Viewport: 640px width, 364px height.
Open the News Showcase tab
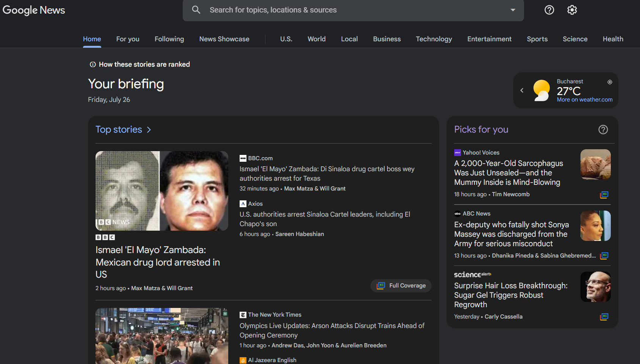(x=224, y=39)
